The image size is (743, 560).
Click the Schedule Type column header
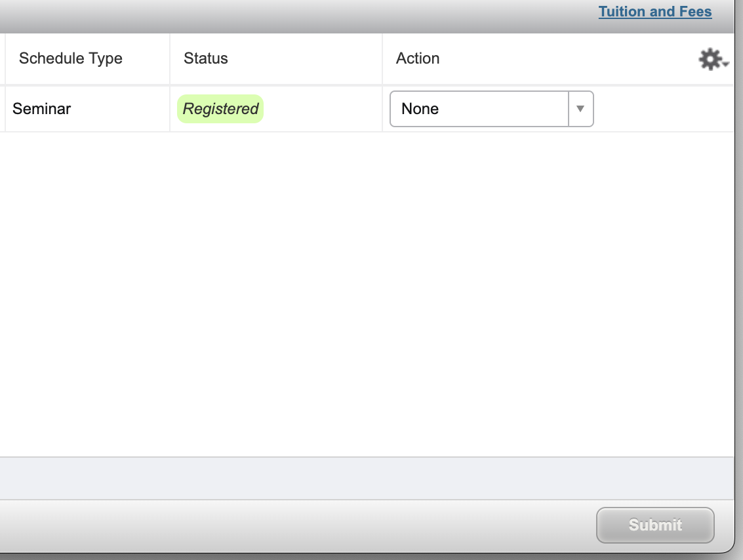(70, 58)
